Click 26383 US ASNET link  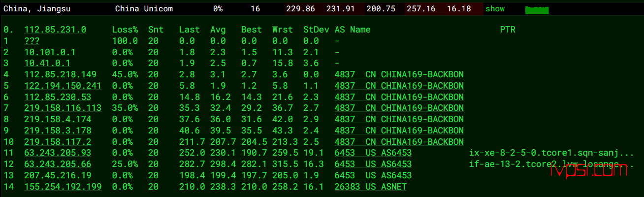coord(370,187)
